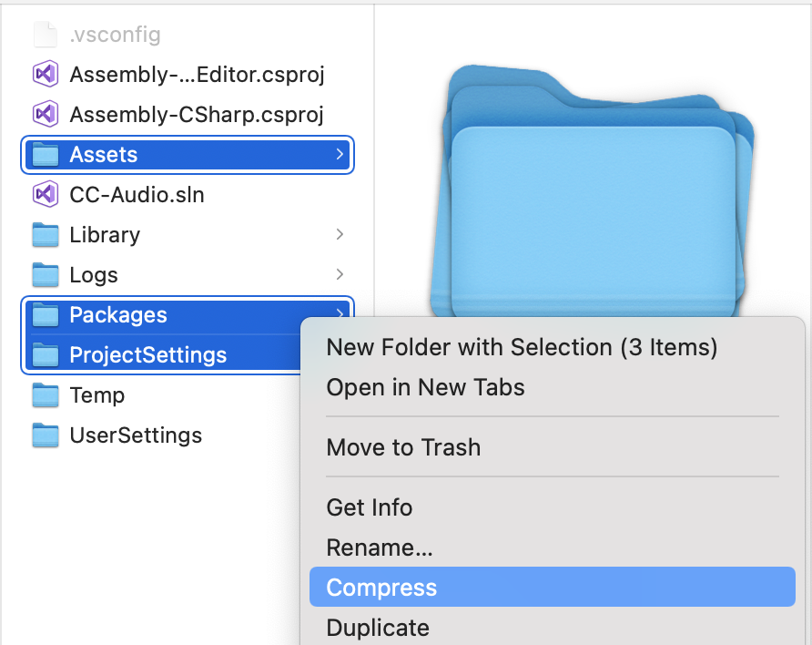Select Duplicate in the context menu
The width and height of the screenshot is (812, 645).
tap(378, 628)
